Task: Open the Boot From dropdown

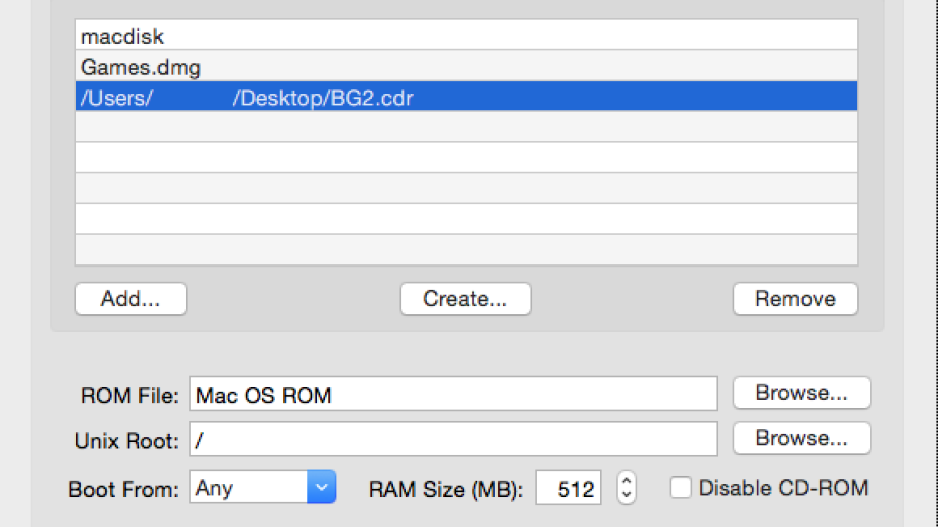Action: 263,487
